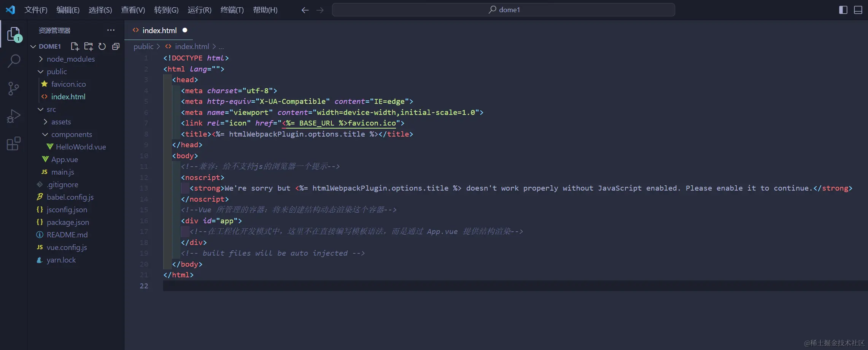Open yarn.lock file
Image resolution: width=868 pixels, height=350 pixels.
pyautogui.click(x=61, y=260)
